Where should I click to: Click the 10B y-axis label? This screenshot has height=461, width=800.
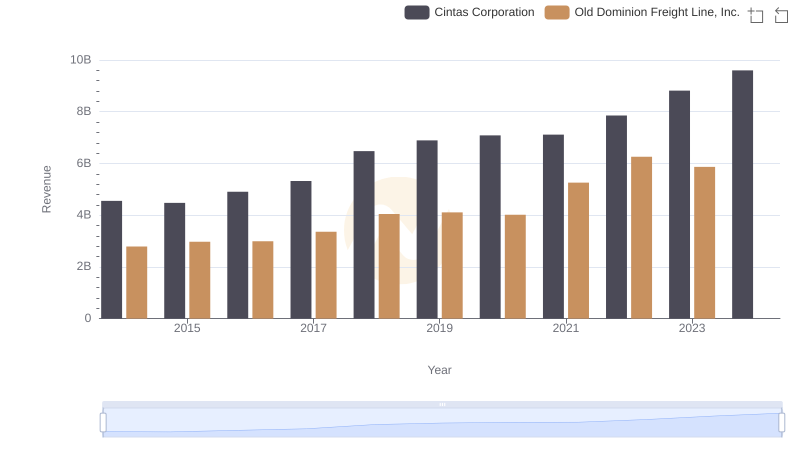pyautogui.click(x=81, y=60)
